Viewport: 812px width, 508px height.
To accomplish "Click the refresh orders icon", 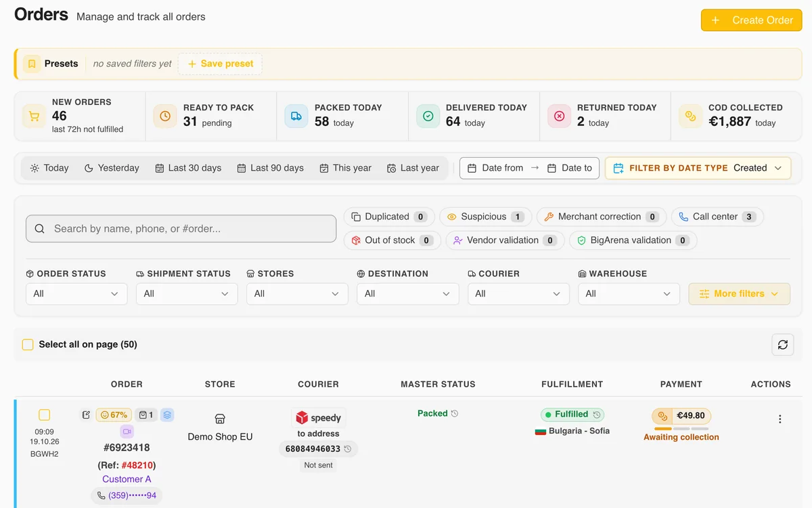I will (783, 345).
